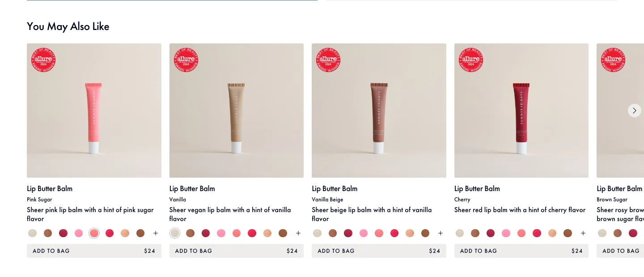644x277 pixels.
Task: Add Vanilla Beige balm to bag
Action: coord(379,251)
